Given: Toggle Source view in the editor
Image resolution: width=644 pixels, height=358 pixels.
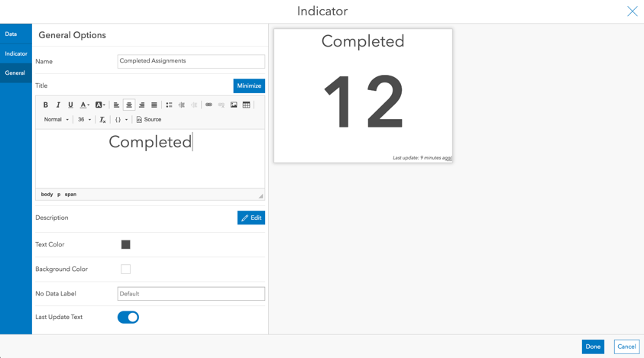Looking at the screenshot, I should pos(149,120).
